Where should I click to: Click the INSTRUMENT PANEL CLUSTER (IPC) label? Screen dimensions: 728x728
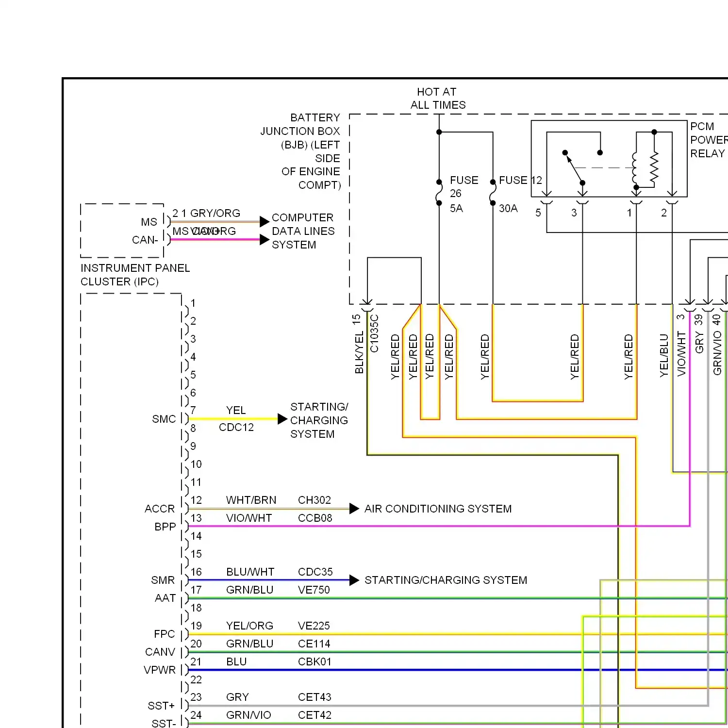[x=135, y=275]
